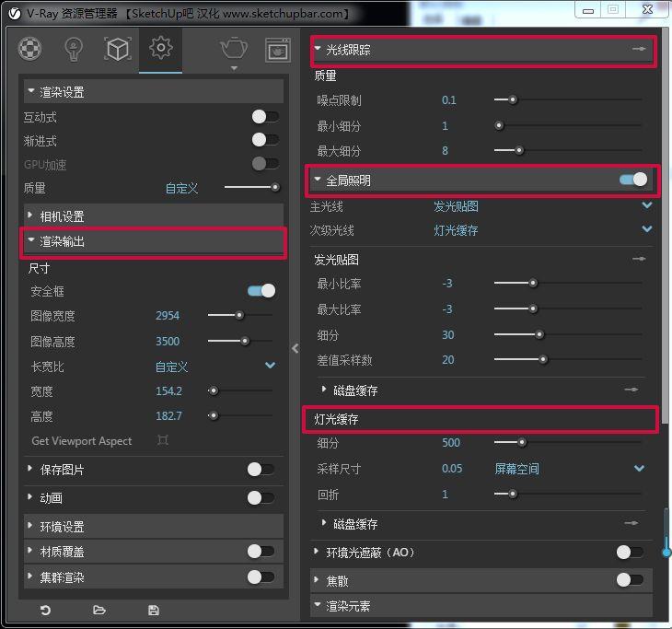Viewport: 672px width, 629px height.
Task: Click the Get Viewport Aspect icon
Action: (x=163, y=440)
